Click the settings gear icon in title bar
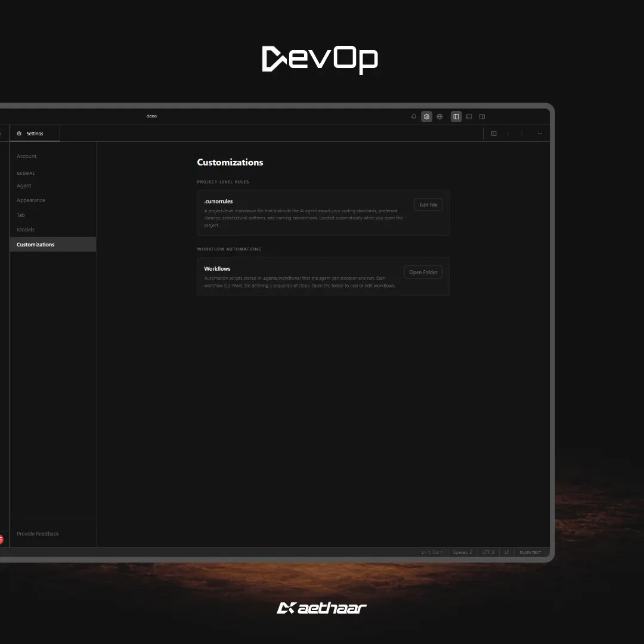The width and height of the screenshot is (644, 644). pyautogui.click(x=427, y=117)
